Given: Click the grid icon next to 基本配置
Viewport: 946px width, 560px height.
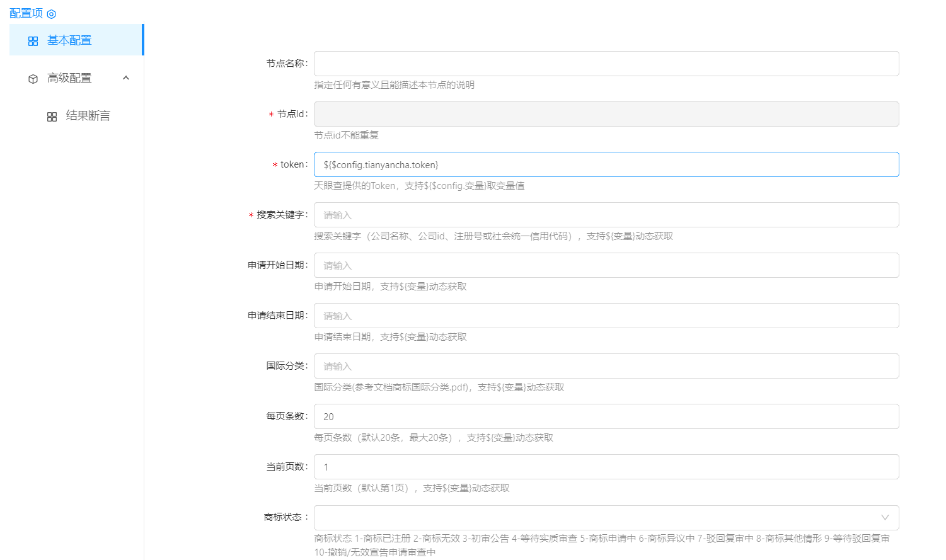Looking at the screenshot, I should 33,41.
